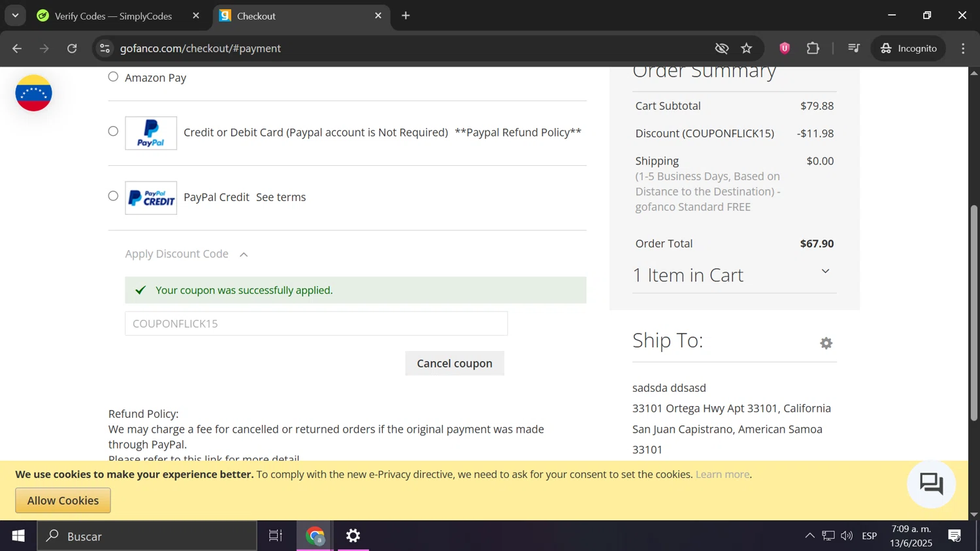Open the network status tray icon
The width and height of the screenshot is (980, 551).
pos(828,536)
